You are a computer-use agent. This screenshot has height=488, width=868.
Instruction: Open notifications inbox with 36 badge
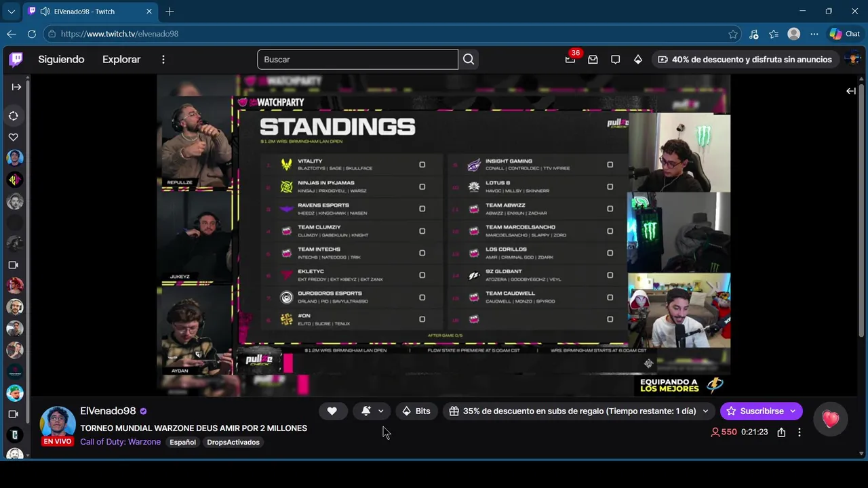[x=570, y=60]
